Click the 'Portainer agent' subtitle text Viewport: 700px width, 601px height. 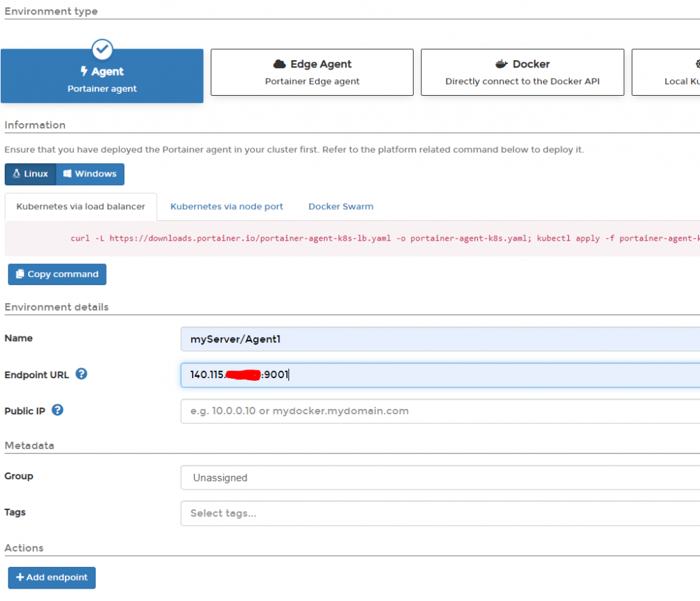[x=103, y=88]
